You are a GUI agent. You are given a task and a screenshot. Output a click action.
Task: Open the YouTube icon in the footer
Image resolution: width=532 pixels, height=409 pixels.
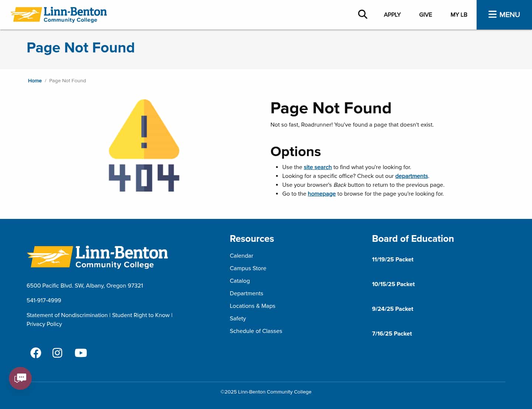tap(81, 353)
